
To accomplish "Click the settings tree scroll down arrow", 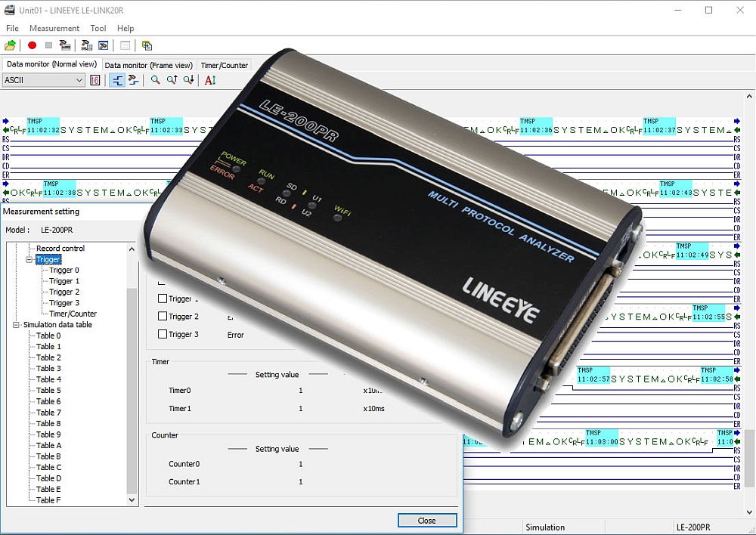I will (132, 499).
